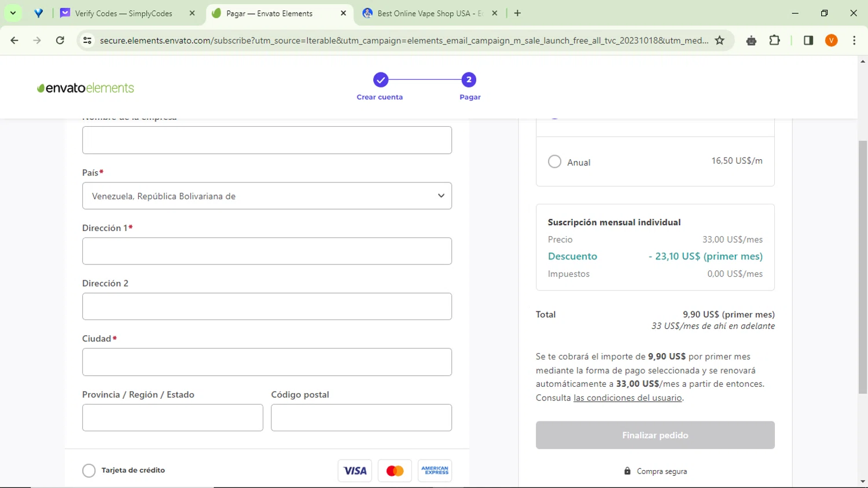Click the scrollbar down arrow
The image size is (868, 488).
(863, 482)
